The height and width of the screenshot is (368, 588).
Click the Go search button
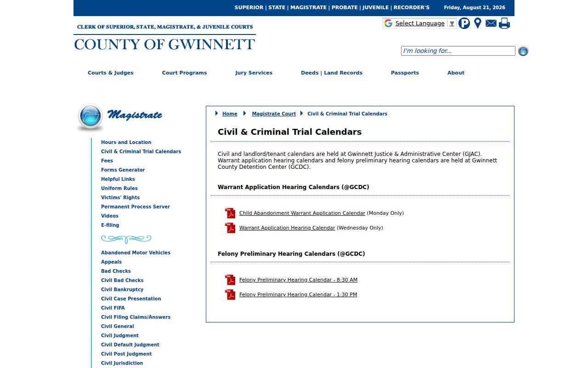coord(523,51)
